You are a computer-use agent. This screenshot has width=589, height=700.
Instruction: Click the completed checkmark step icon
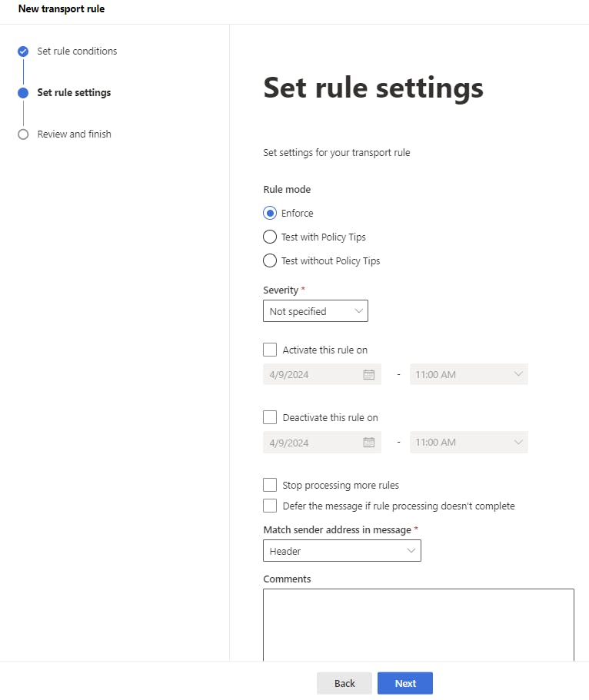[23, 51]
